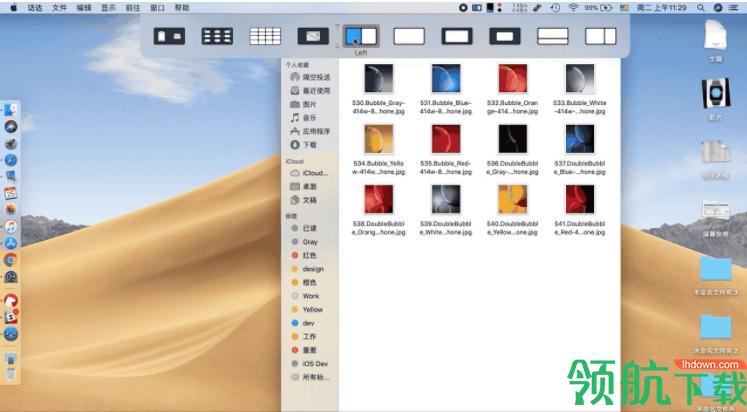The image size is (747, 412).
Task: Open Spotlight search in menu bar
Action: click(701, 8)
